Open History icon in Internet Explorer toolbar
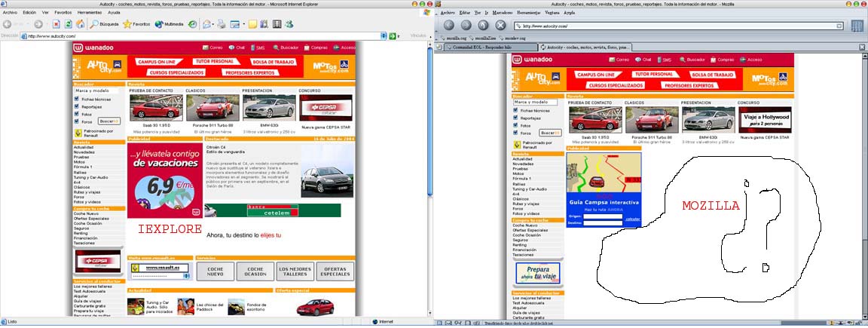868x328 pixels. [x=192, y=24]
